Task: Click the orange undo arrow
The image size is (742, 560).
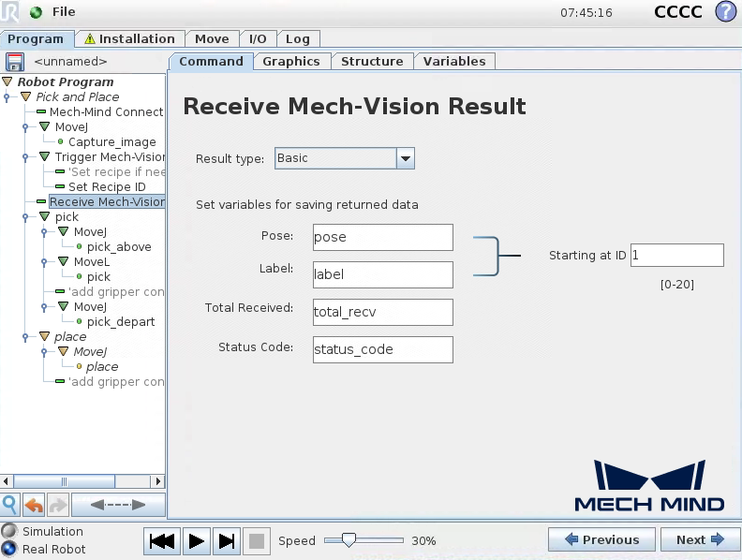Action: [34, 505]
